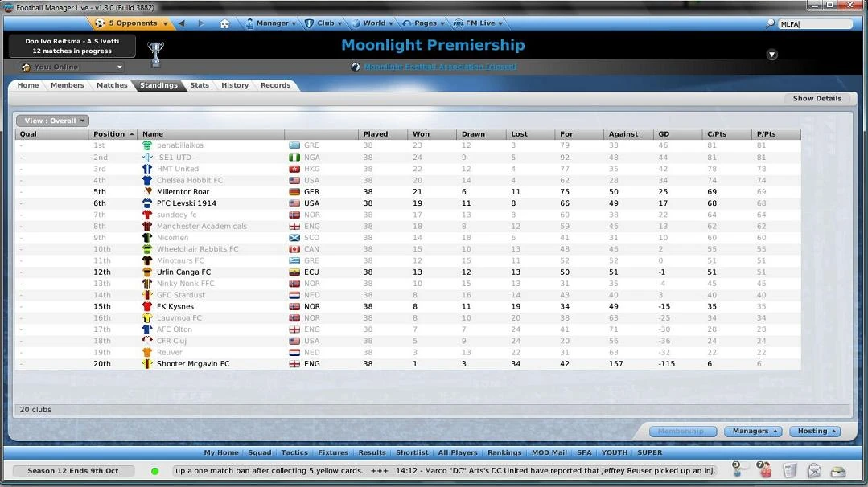Open the mail envelope icon at bottom right
The width and height of the screenshot is (868, 487).
[x=815, y=471]
